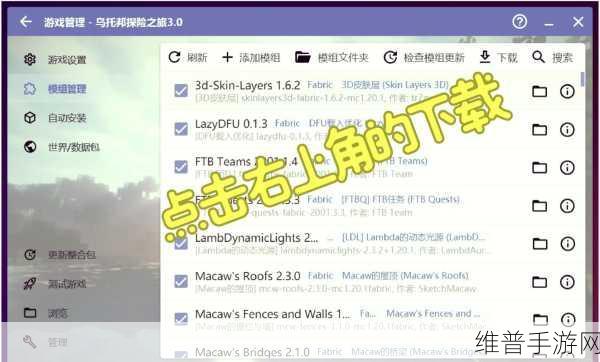600x362 pixels.
Task: Open the help question mark icon
Action: pos(519,22)
